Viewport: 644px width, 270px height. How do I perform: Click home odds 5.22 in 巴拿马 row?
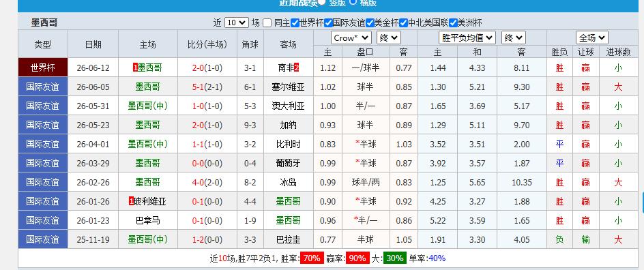[x=438, y=220]
